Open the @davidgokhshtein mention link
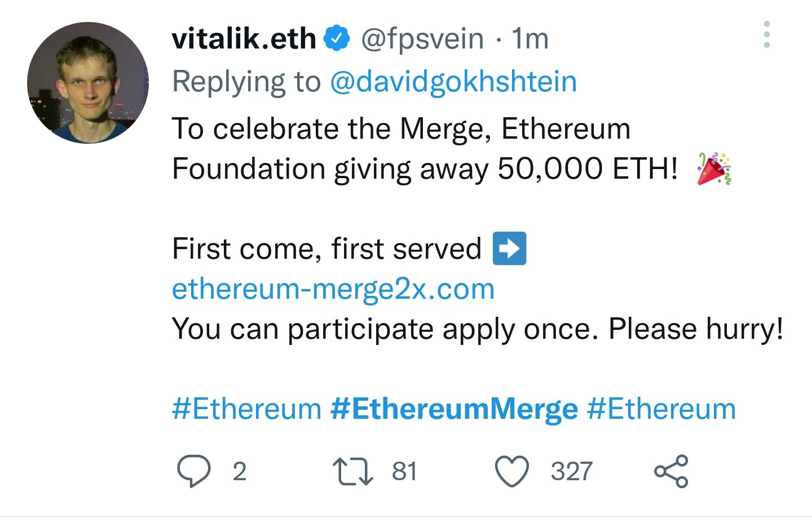The height and width of the screenshot is (527, 812). pyautogui.click(x=453, y=82)
